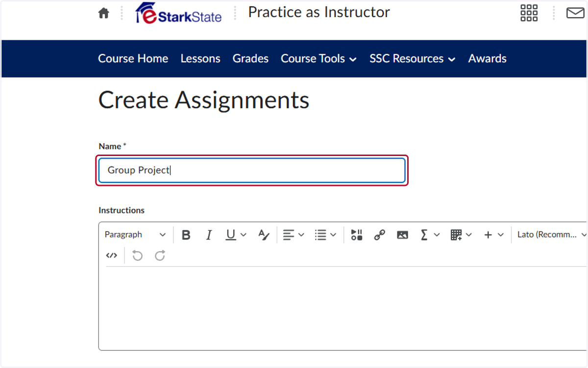
Task: Expand the insert options chevron
Action: click(501, 235)
